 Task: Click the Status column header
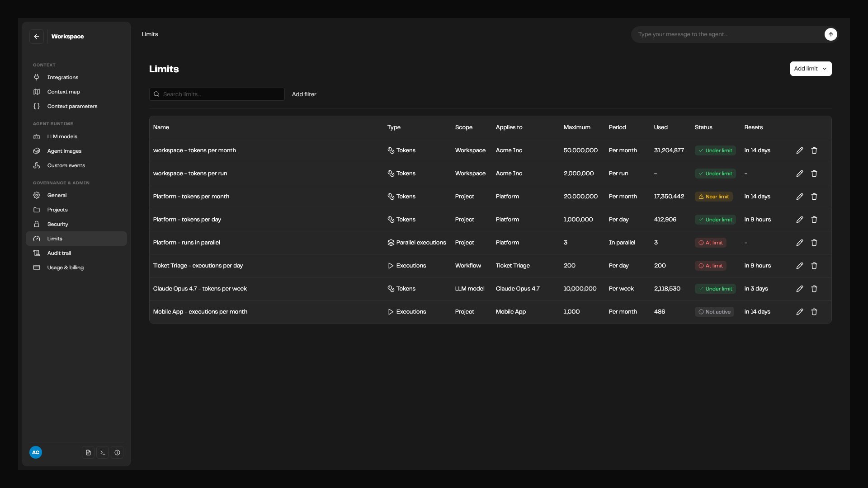[x=703, y=127]
